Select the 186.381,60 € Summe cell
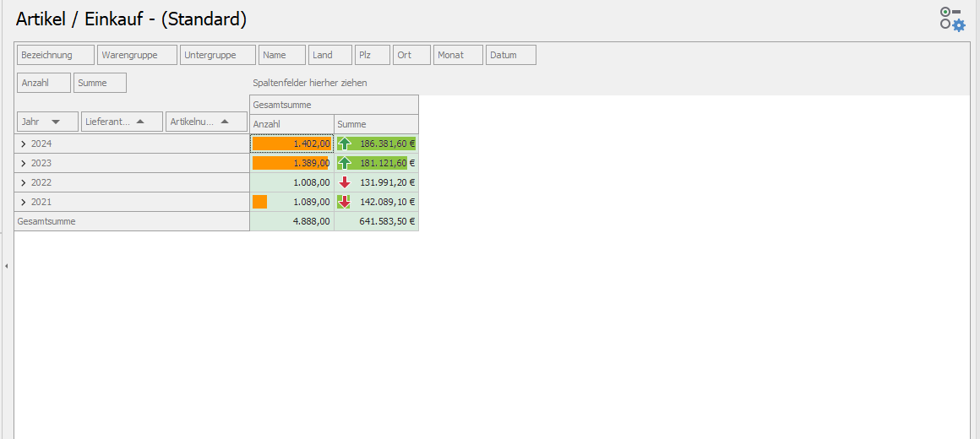Screen dimensions: 980x439 point(376,144)
